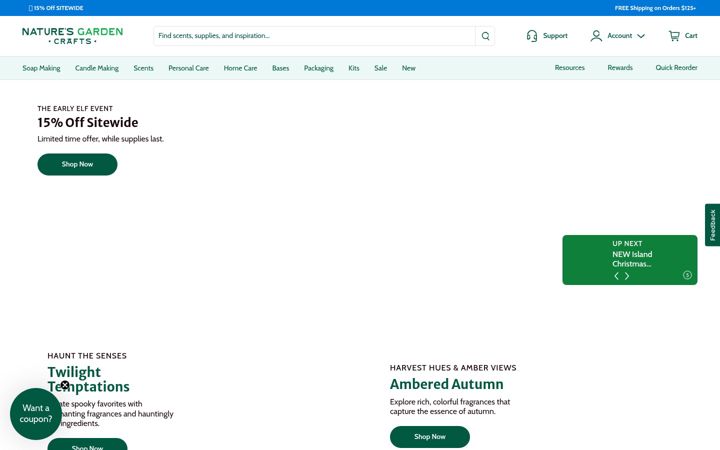Click the Account user icon
The height and width of the screenshot is (450, 720).
pos(596,36)
